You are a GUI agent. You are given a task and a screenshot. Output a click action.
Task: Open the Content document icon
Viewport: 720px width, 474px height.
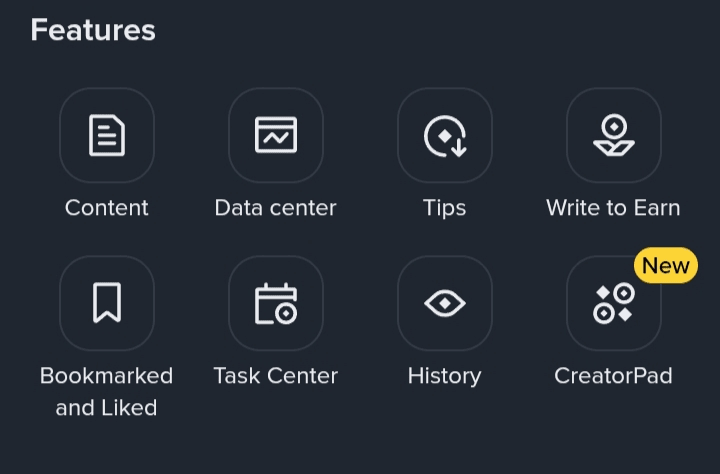point(107,135)
